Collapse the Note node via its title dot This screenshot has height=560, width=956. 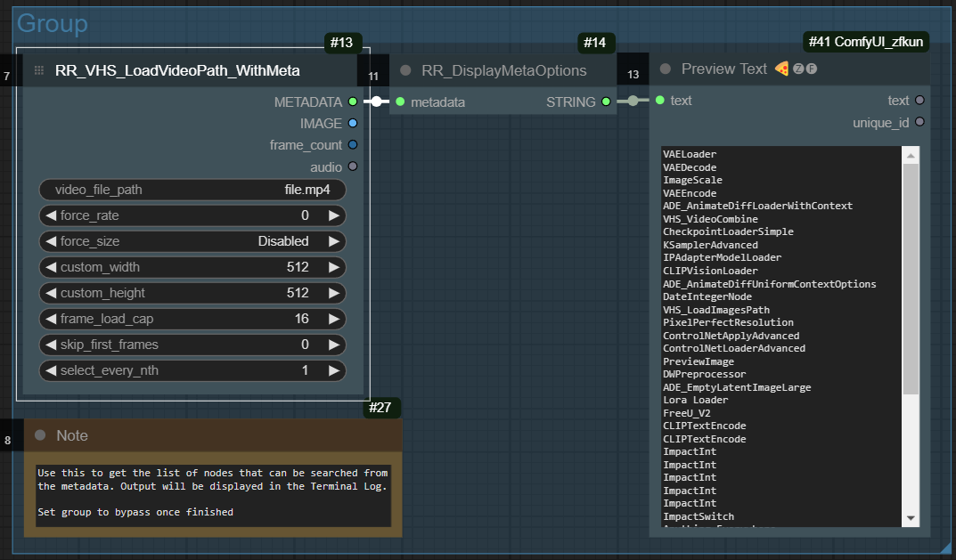[40, 435]
